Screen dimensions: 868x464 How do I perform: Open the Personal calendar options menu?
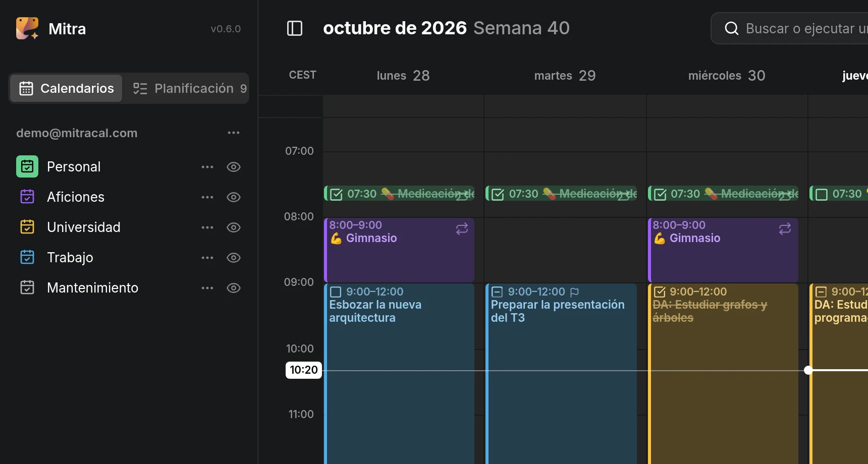pos(207,167)
